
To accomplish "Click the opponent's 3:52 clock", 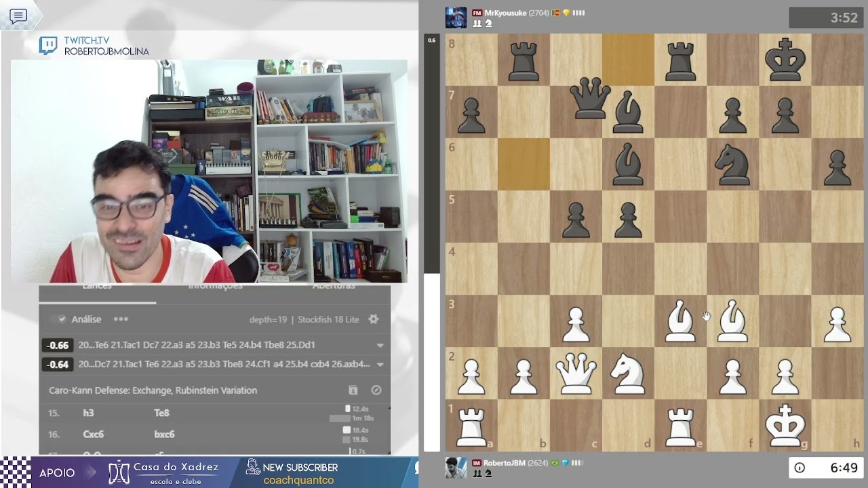I will pyautogui.click(x=827, y=18).
